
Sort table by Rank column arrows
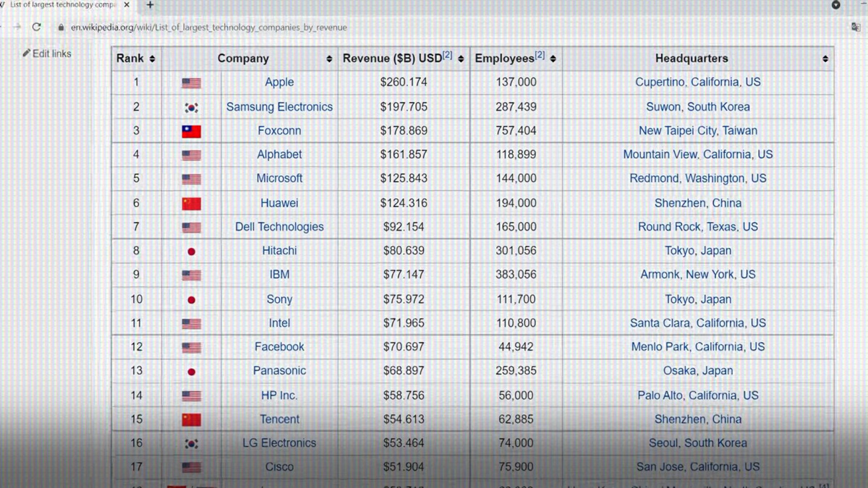pos(153,59)
